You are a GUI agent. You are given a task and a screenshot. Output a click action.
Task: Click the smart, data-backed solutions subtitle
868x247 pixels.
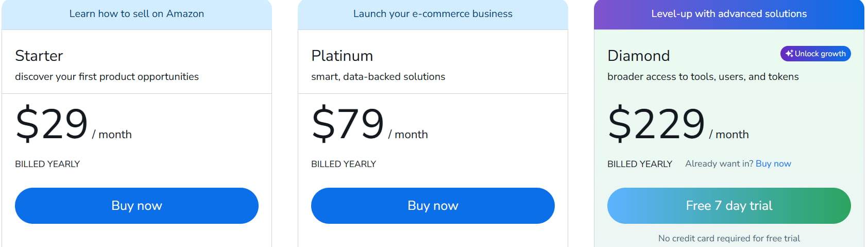click(378, 77)
